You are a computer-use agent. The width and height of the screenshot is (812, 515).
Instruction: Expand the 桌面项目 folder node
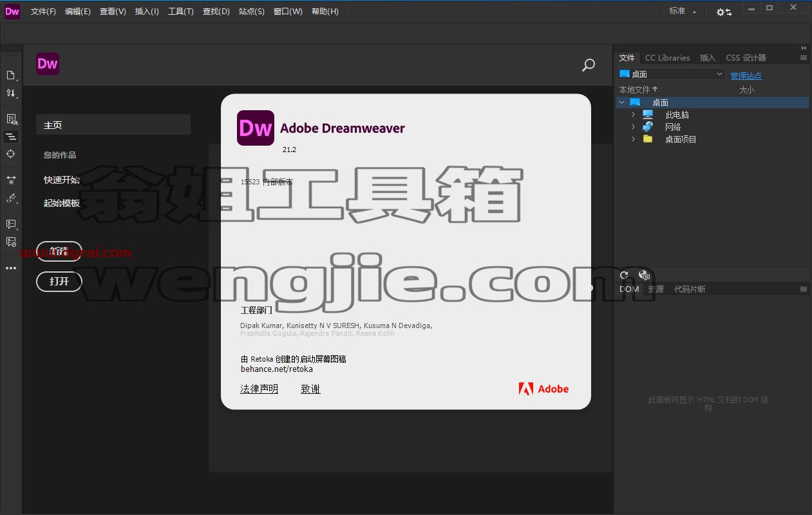[633, 139]
